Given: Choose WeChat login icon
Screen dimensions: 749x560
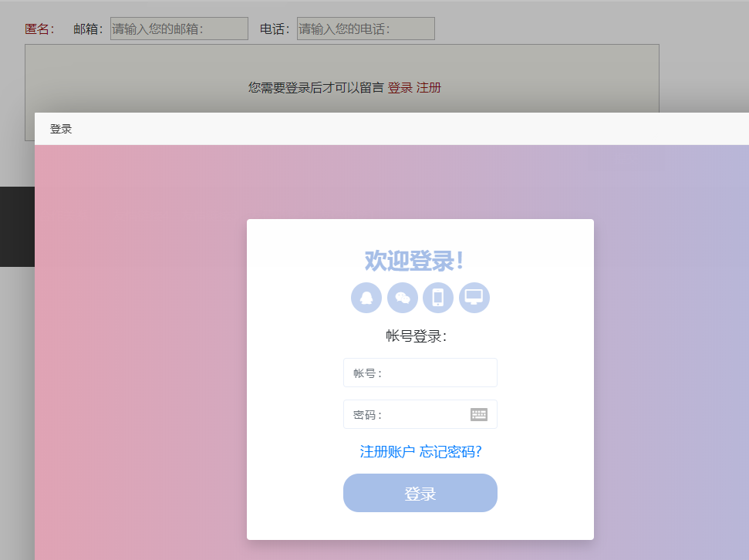Looking at the screenshot, I should tap(403, 298).
